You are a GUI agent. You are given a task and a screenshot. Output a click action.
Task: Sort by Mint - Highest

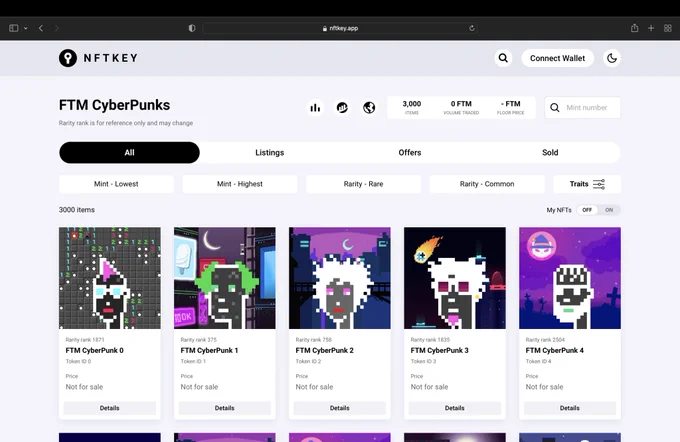[x=240, y=184]
